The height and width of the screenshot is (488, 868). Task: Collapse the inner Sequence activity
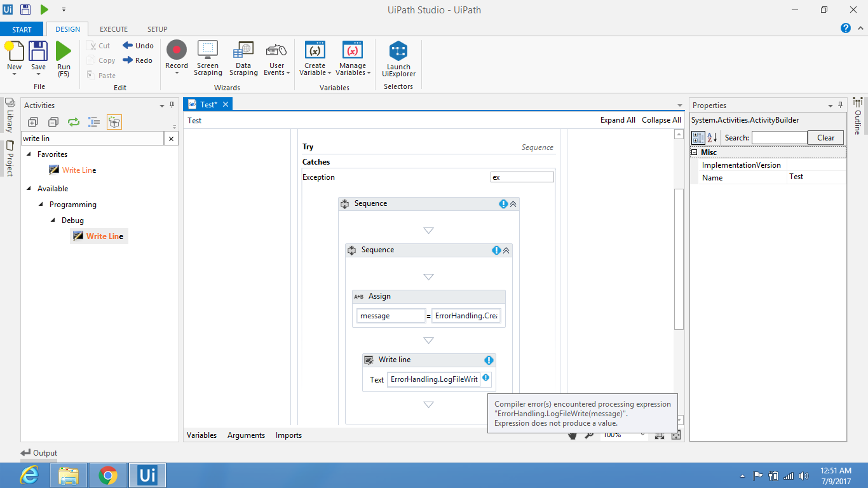[506, 250]
